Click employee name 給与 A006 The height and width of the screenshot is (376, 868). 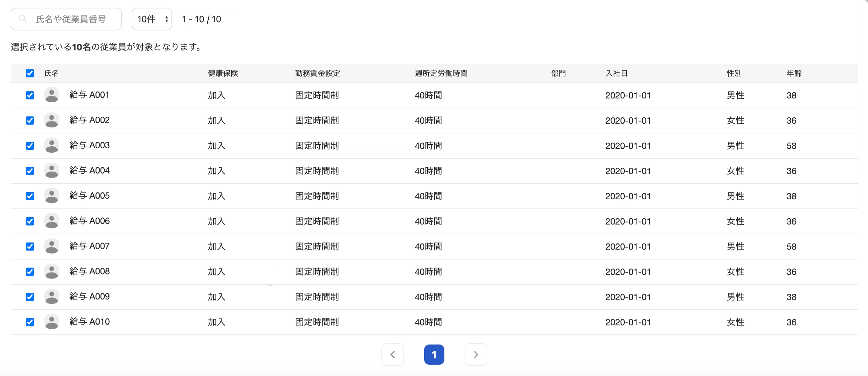(x=89, y=221)
